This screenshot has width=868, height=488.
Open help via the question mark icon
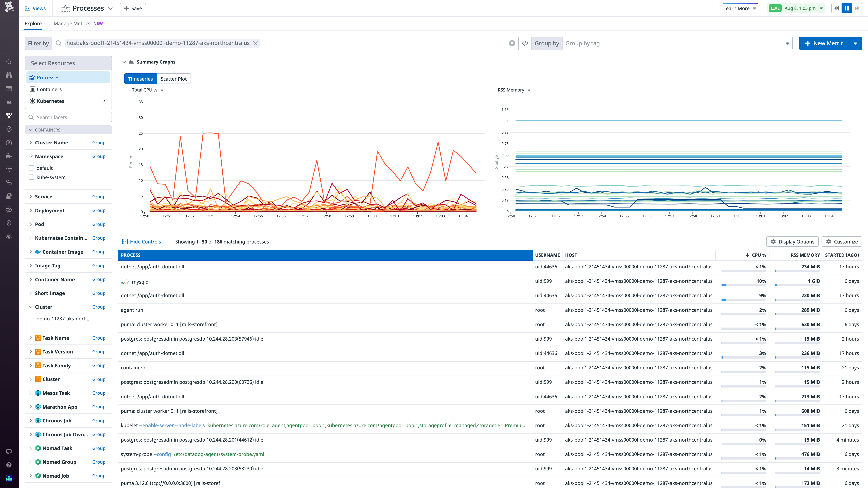[x=9, y=464]
